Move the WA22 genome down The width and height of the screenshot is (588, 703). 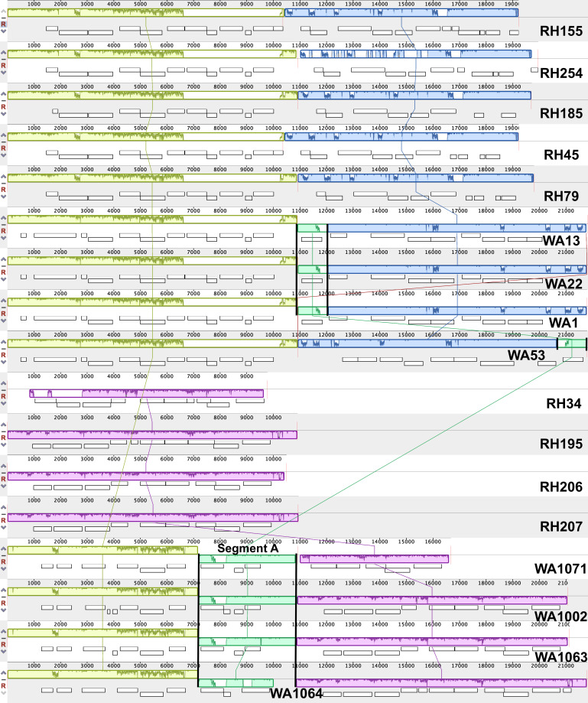coord(3,280)
